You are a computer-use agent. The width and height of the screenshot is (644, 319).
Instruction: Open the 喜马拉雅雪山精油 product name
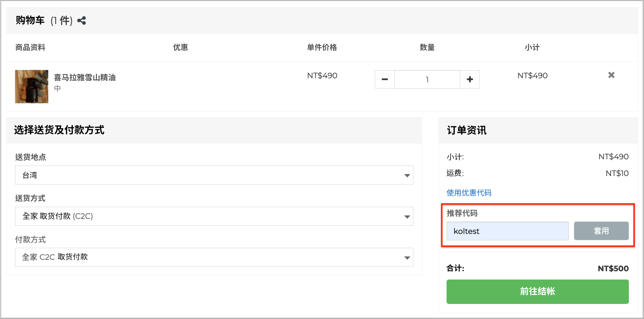pos(85,77)
